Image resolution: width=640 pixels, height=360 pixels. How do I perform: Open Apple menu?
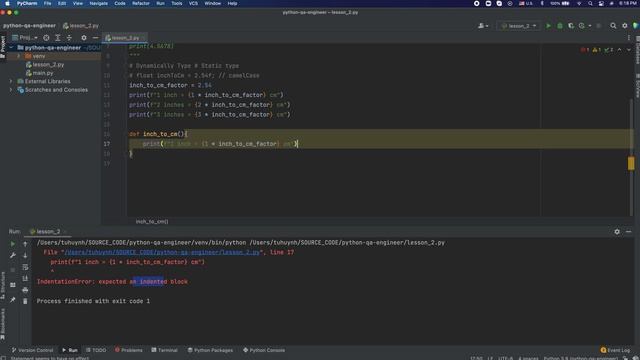click(x=7, y=3)
